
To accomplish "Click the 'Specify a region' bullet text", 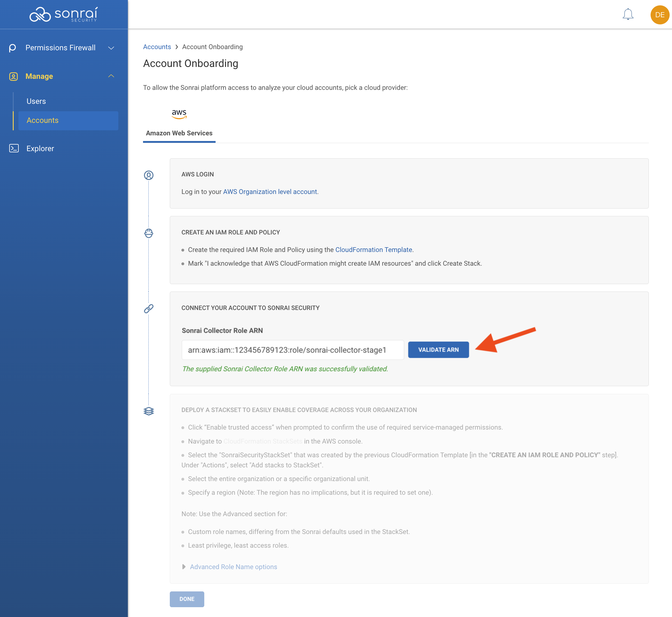I will (x=310, y=492).
